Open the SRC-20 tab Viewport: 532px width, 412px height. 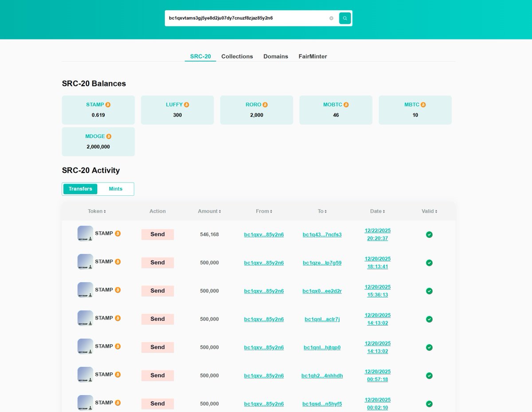(x=200, y=56)
